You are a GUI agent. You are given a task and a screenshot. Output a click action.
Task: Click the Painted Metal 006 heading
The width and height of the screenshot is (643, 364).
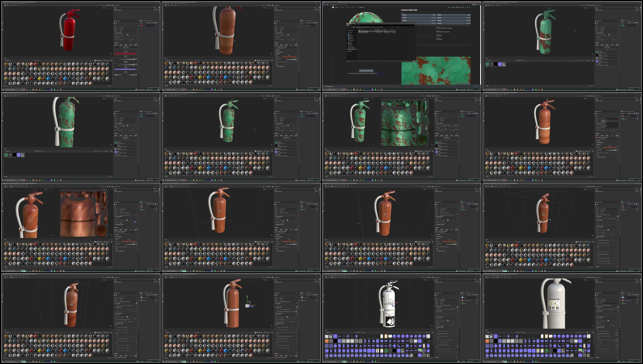point(409,10)
